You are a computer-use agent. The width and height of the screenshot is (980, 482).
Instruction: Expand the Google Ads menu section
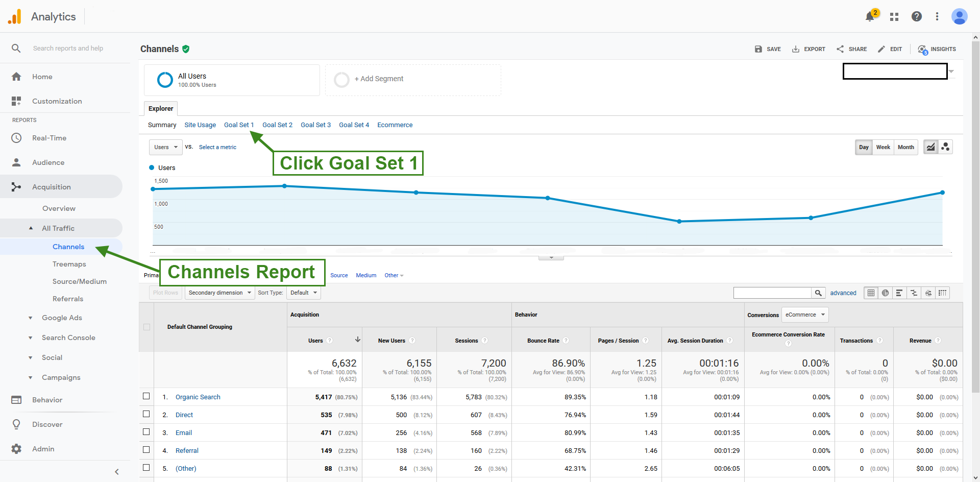coord(62,318)
